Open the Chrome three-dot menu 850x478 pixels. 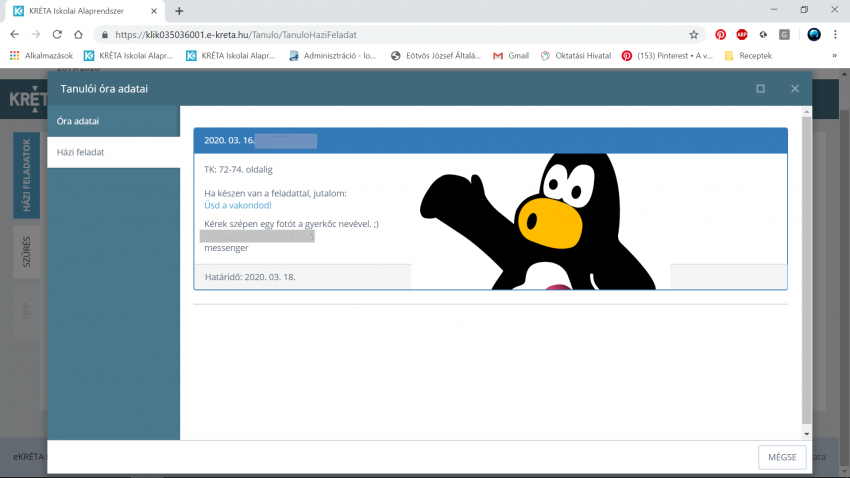click(x=835, y=35)
